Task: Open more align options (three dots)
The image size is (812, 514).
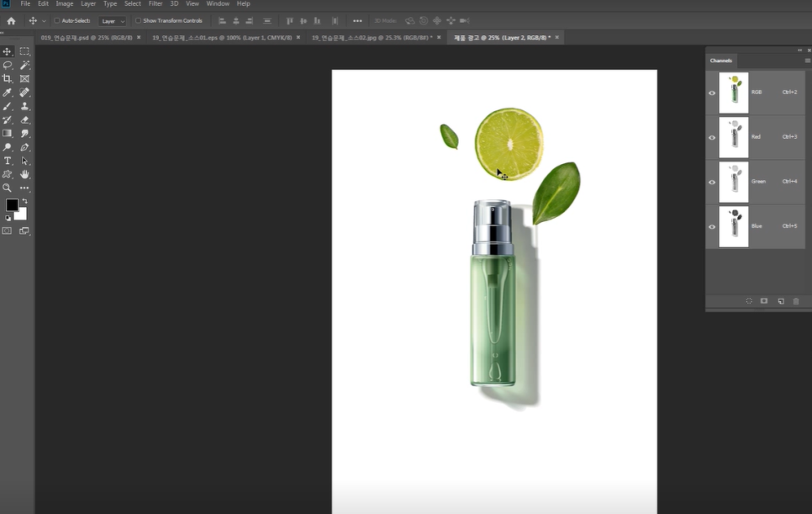Action: 357,21
